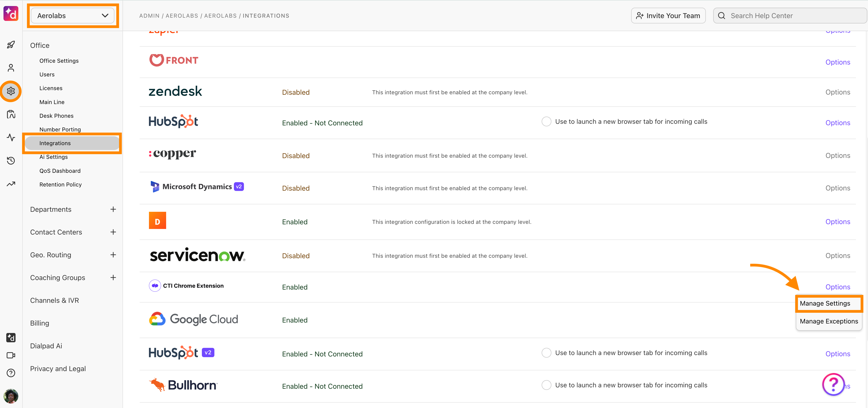
Task: Open Desk Phones settings
Action: tap(56, 116)
